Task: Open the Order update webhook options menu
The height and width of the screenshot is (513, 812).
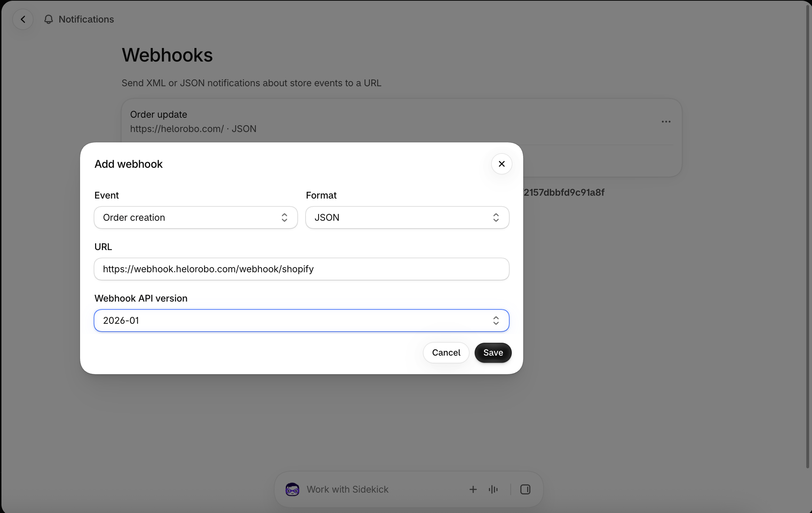Action: [x=666, y=122]
